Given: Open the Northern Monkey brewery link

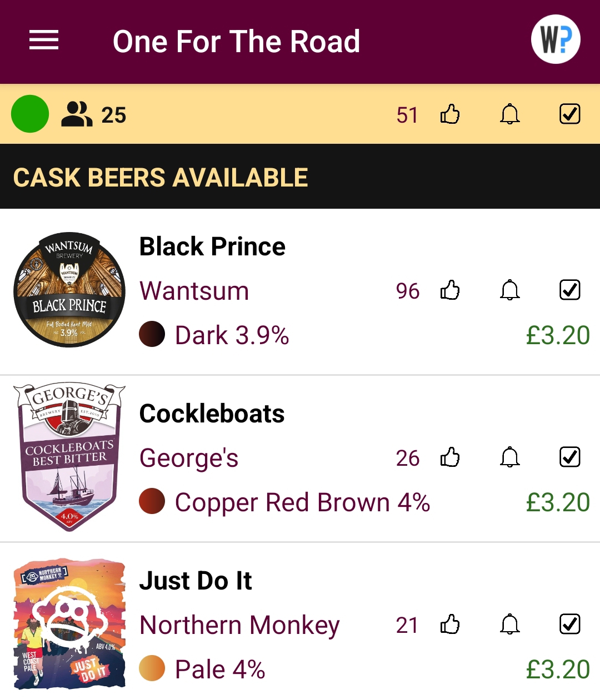Looking at the screenshot, I should coord(239,625).
